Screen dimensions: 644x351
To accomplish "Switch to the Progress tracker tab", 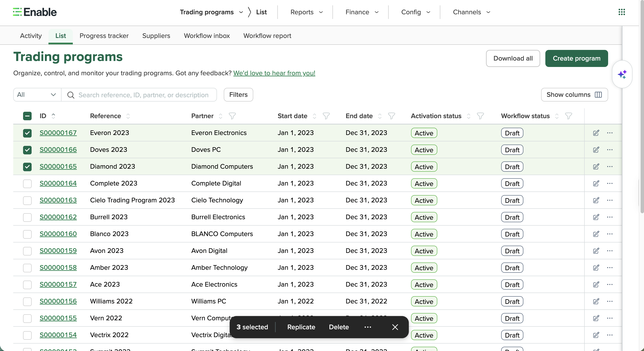I will tap(104, 36).
